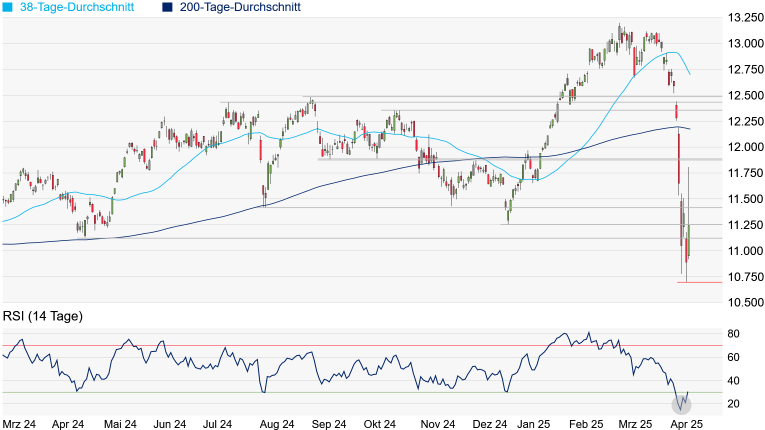Click the 13.250 price axis label

[743, 18]
